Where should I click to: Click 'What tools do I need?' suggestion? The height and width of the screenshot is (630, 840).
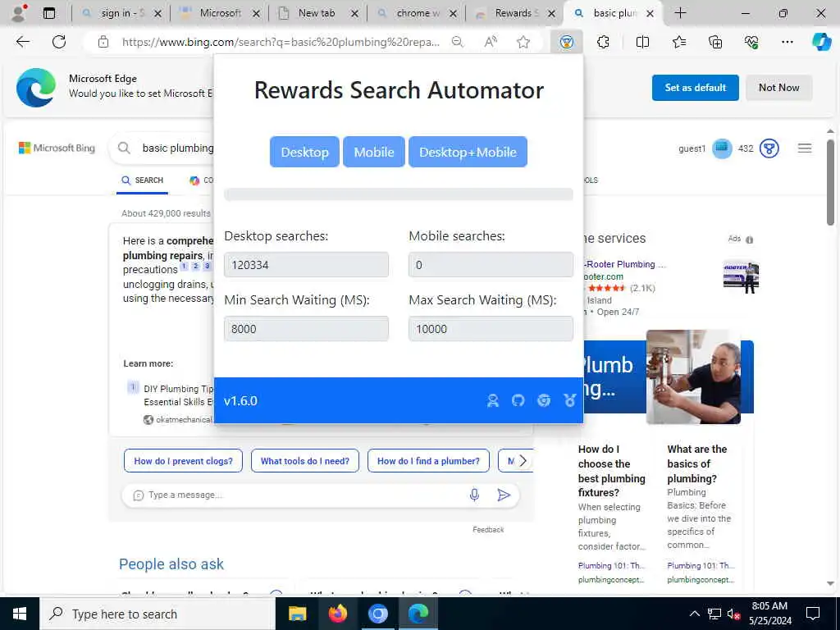305,461
